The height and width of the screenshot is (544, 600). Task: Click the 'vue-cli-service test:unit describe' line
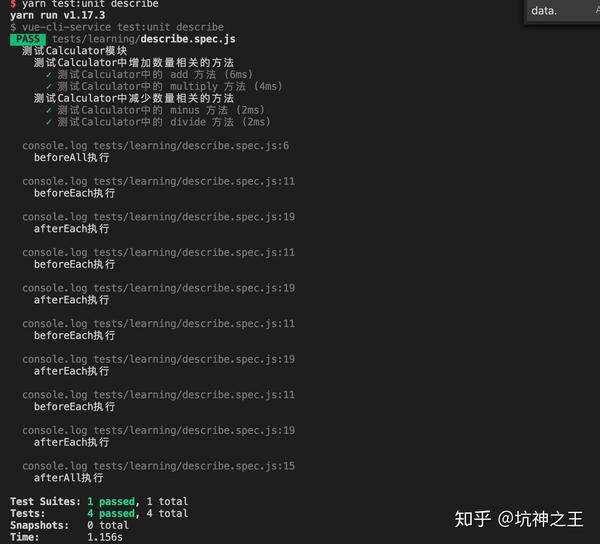coord(117,27)
